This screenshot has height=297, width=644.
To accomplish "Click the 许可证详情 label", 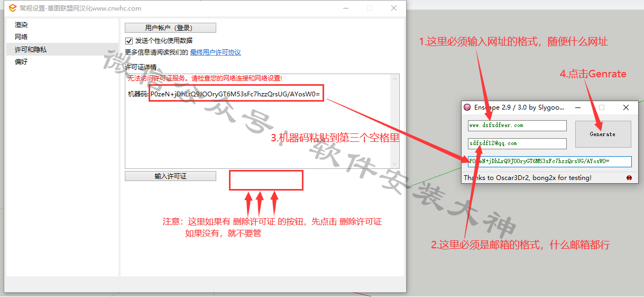I will (x=141, y=67).
